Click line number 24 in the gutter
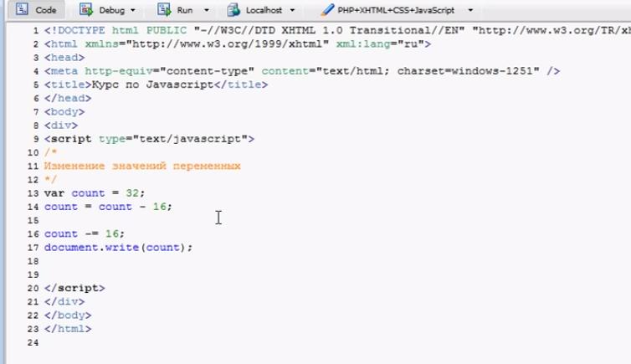This screenshot has width=631, height=364. coord(33,343)
